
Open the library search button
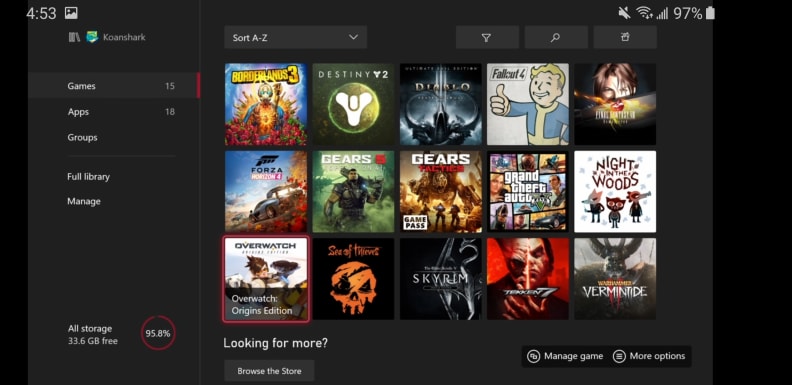556,37
